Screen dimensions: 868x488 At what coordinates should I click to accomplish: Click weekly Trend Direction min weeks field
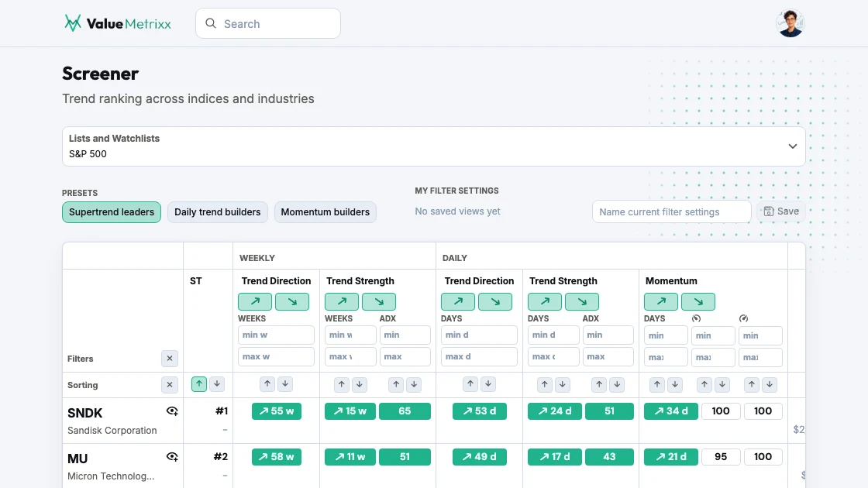click(x=276, y=335)
